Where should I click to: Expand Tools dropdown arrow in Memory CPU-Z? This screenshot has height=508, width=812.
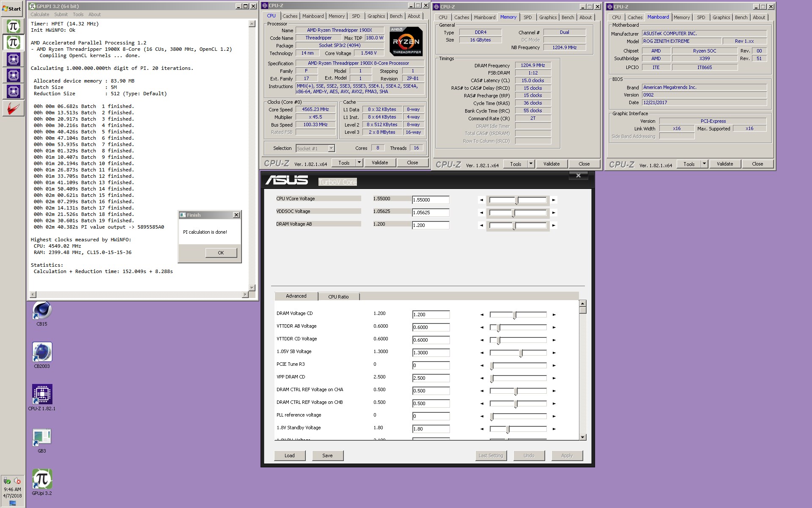click(x=531, y=164)
